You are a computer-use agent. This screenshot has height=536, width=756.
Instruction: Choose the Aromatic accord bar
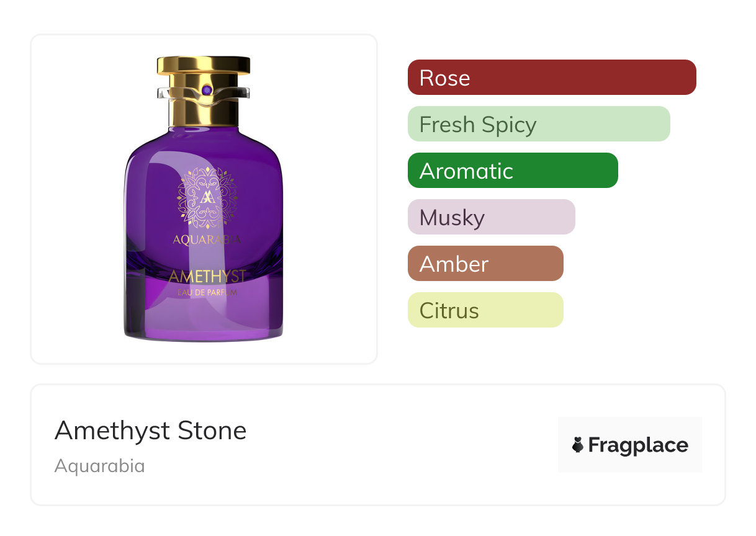click(513, 171)
